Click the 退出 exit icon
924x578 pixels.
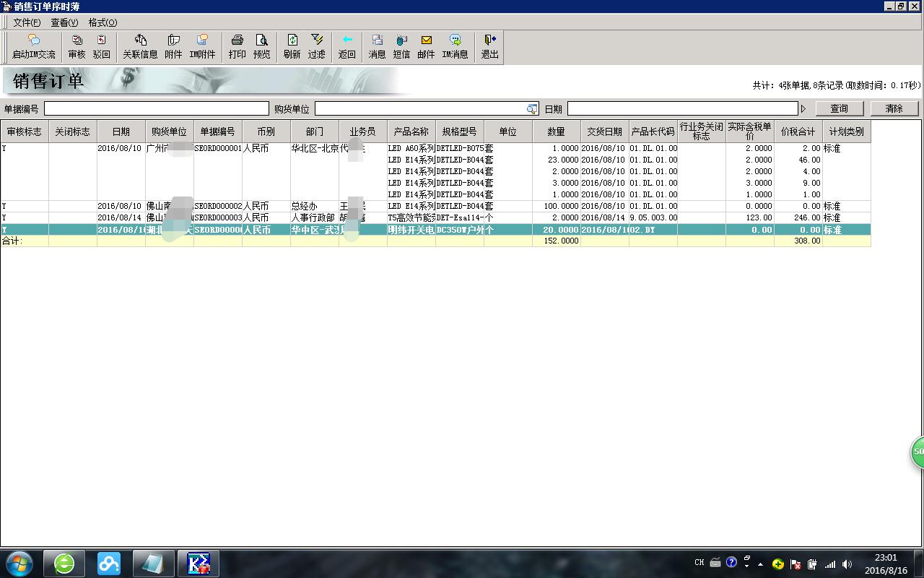pyautogui.click(x=490, y=46)
